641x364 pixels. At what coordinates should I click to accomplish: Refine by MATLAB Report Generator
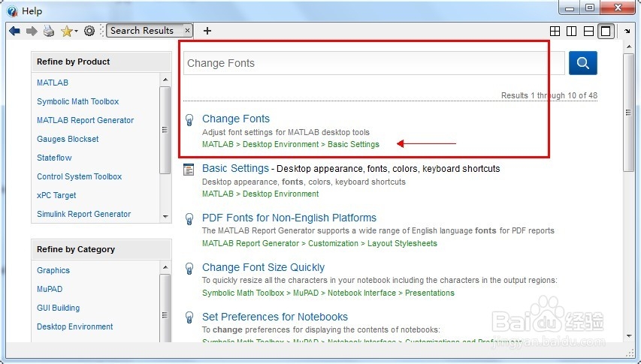[x=86, y=120]
